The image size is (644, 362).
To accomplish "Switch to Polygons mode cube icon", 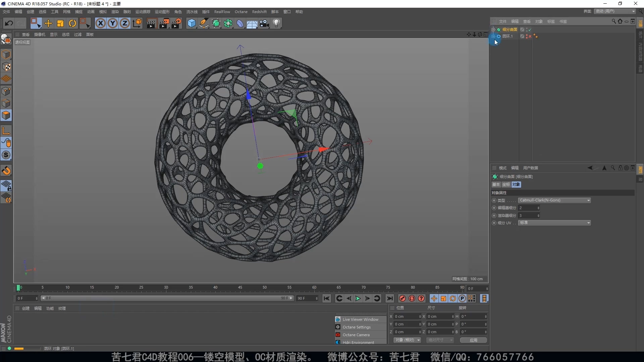I will pos(6,115).
